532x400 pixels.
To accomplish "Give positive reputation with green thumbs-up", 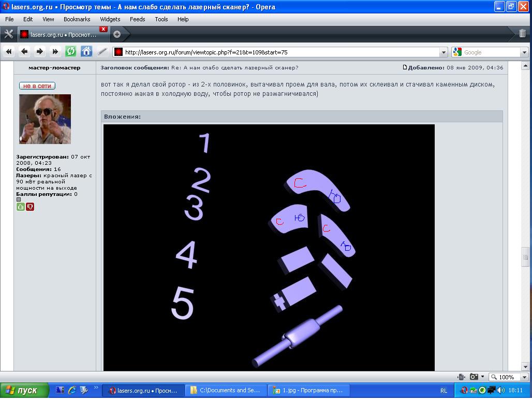I will tap(21, 207).
